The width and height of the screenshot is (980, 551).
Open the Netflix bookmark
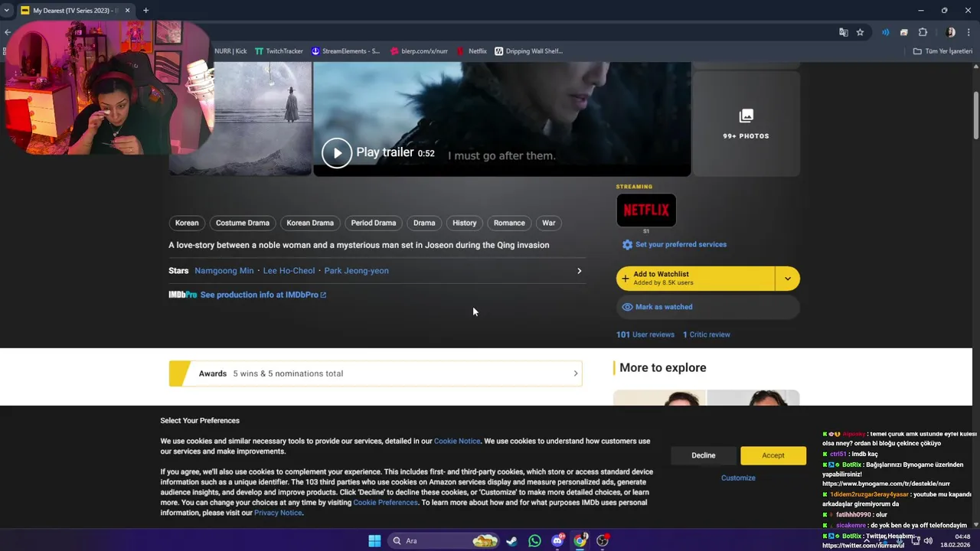click(472, 51)
